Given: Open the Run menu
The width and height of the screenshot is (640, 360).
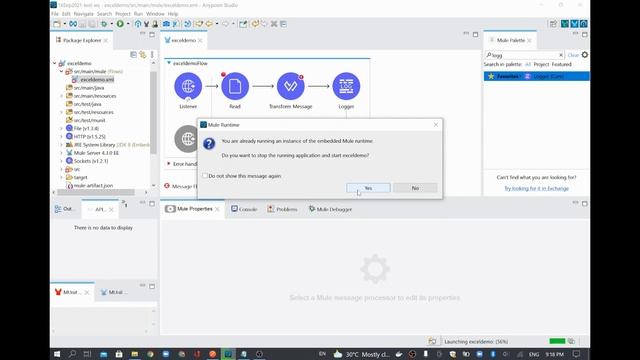Looking at the screenshot, I should point(138,14).
